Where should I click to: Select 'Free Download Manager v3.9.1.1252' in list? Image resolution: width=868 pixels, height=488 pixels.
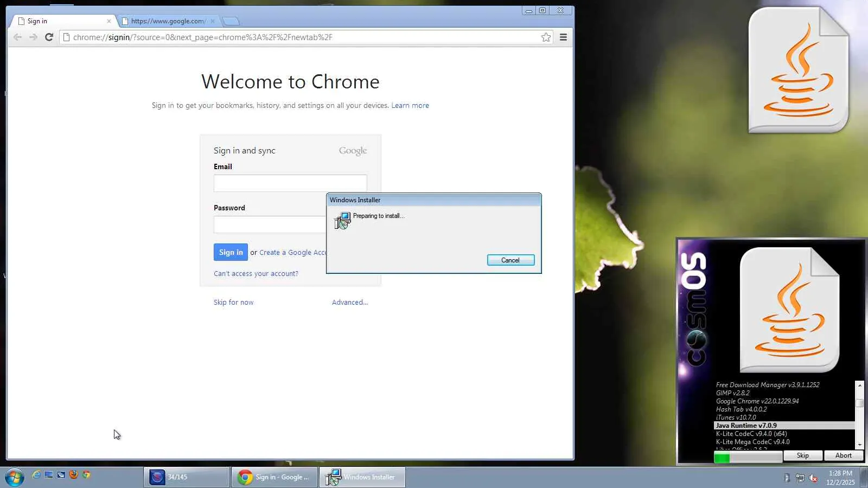[x=784, y=385]
